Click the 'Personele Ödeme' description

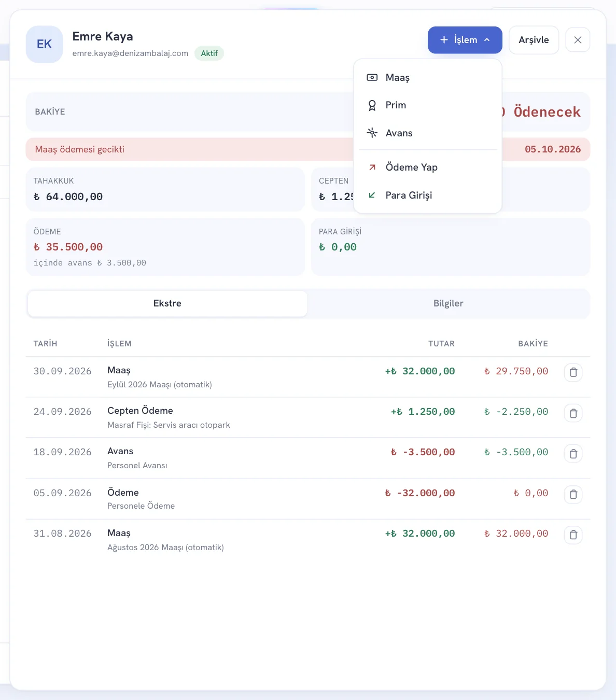tap(141, 506)
